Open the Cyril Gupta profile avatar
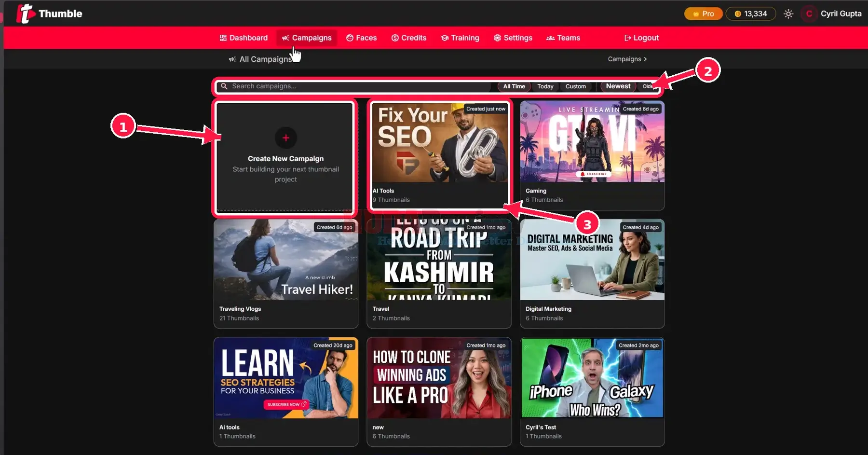This screenshot has height=455, width=868. pos(809,14)
